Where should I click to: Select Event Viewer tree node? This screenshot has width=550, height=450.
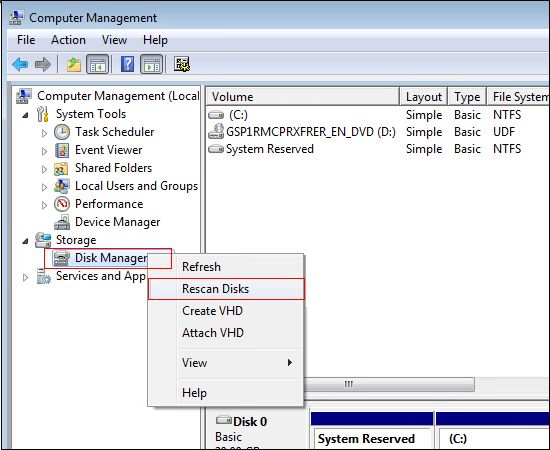108,150
